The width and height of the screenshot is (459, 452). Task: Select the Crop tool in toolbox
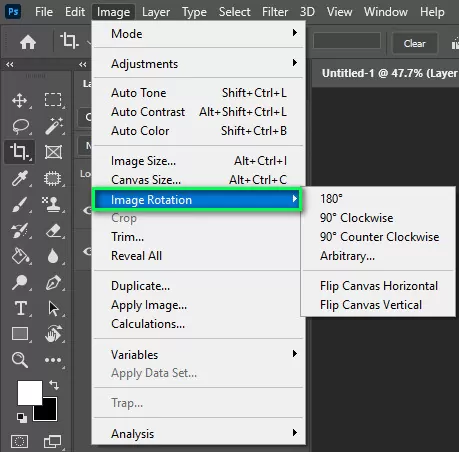(19, 152)
